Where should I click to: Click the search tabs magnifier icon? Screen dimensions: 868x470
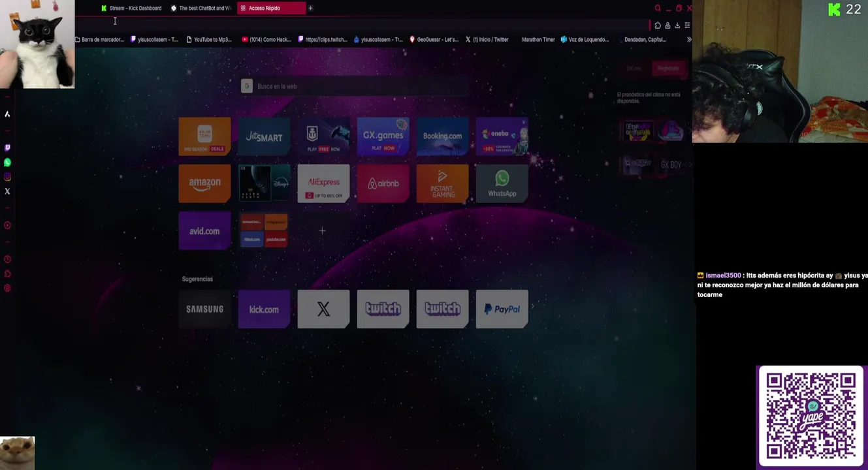658,8
